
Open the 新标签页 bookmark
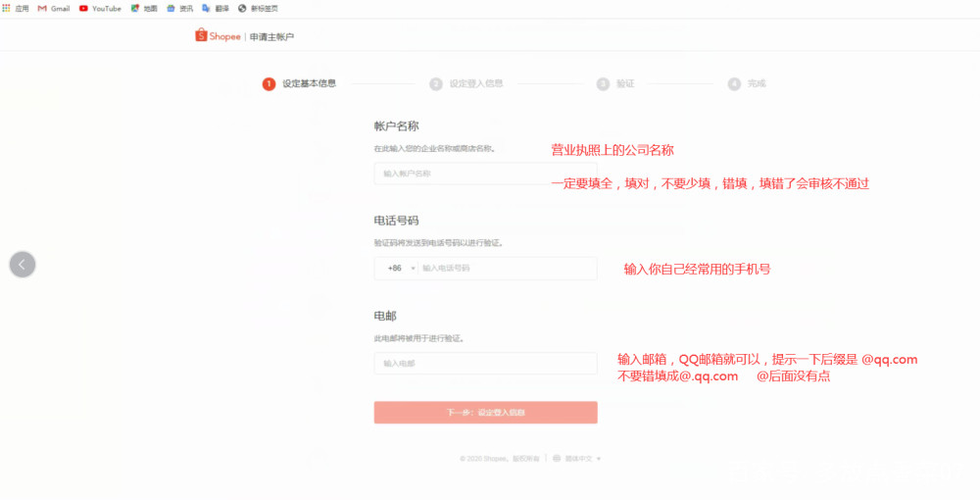[258, 9]
